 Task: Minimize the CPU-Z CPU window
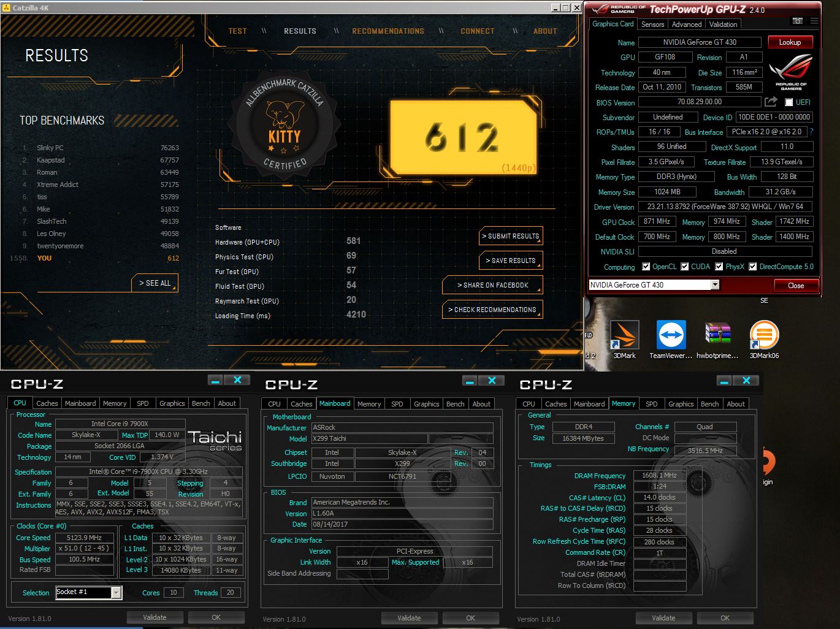click(x=215, y=380)
